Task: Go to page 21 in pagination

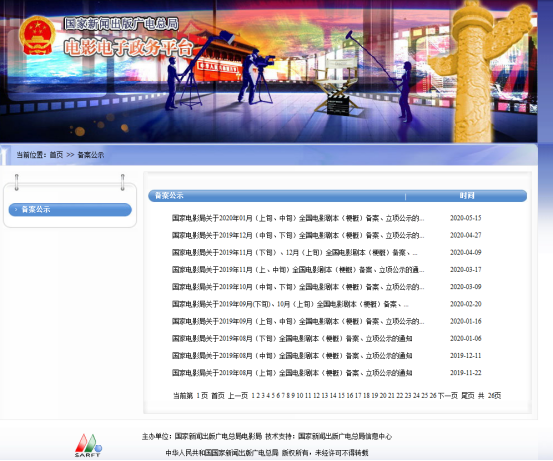Action: (391, 396)
